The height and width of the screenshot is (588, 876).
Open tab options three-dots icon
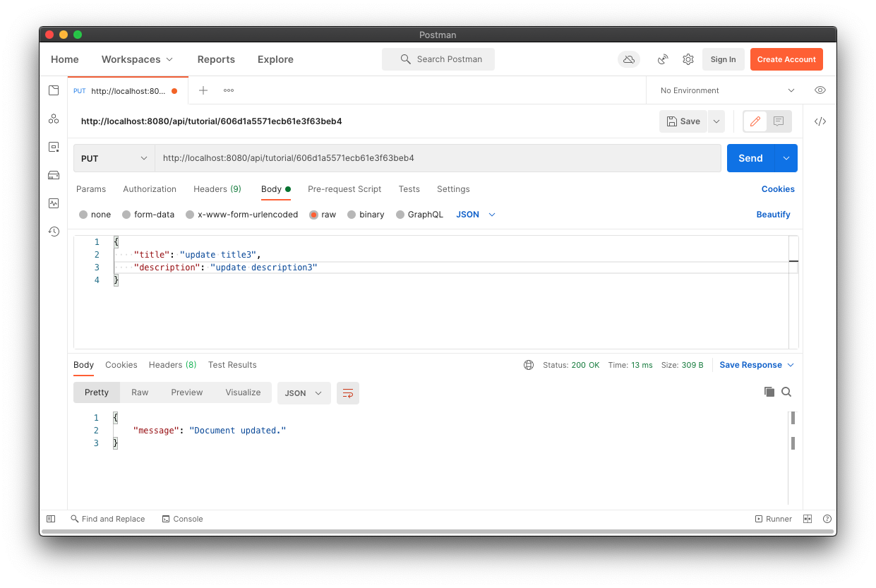point(229,90)
